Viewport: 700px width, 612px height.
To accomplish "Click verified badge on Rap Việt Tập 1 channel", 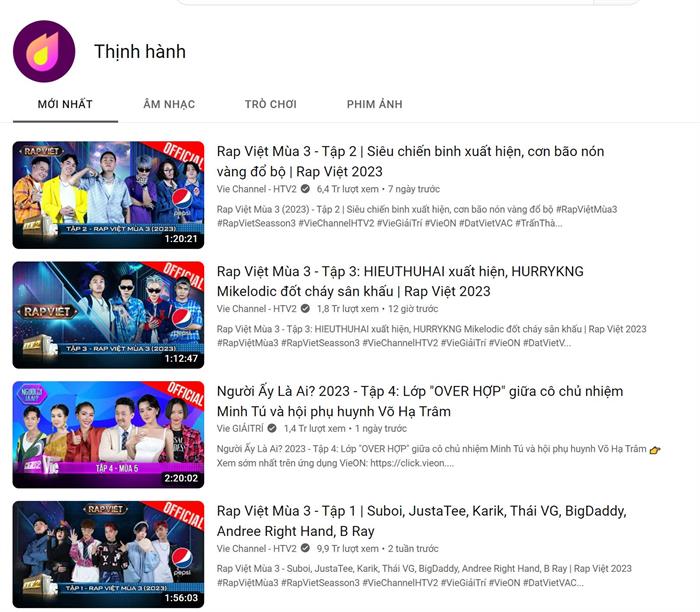I will click(305, 548).
